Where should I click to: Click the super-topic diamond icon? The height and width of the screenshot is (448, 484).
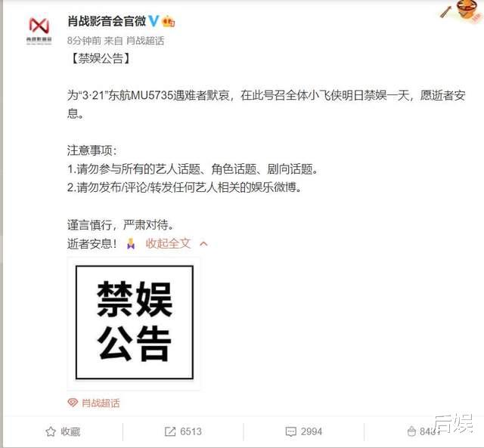coord(73,403)
